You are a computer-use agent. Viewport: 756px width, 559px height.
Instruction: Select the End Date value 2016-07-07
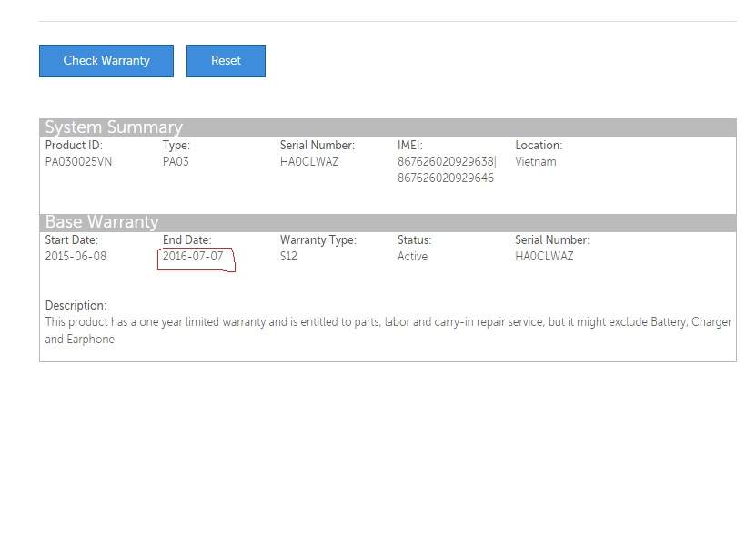tap(193, 256)
